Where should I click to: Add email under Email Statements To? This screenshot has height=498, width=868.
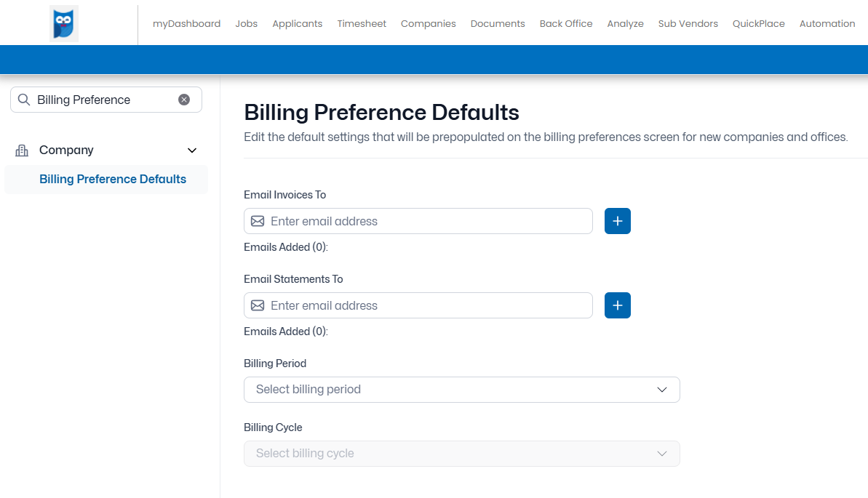617,305
